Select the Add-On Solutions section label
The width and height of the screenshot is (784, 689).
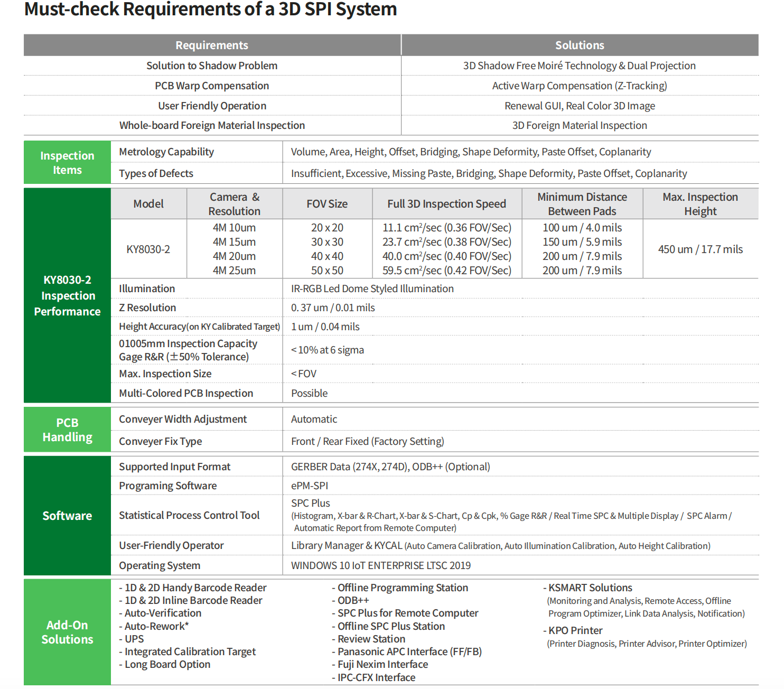point(67,632)
